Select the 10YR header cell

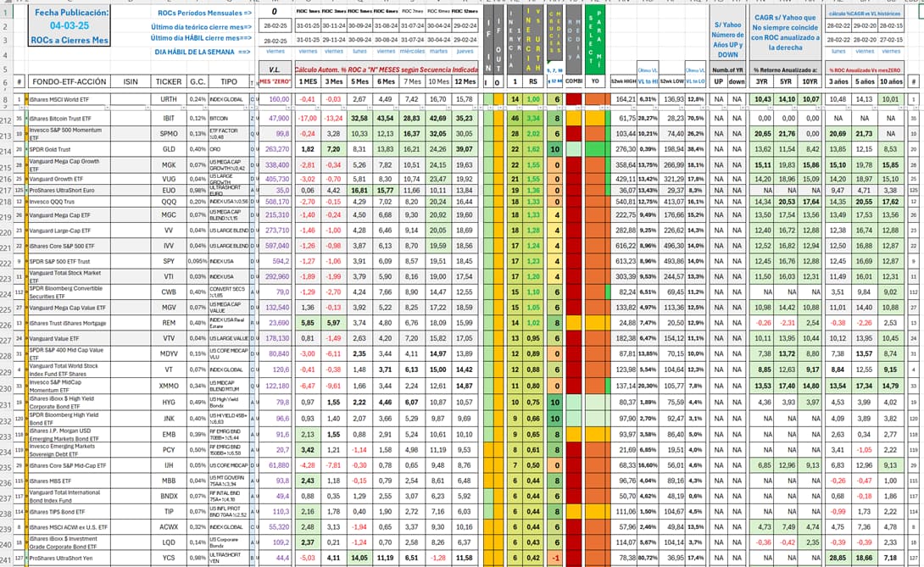pyautogui.click(x=810, y=82)
